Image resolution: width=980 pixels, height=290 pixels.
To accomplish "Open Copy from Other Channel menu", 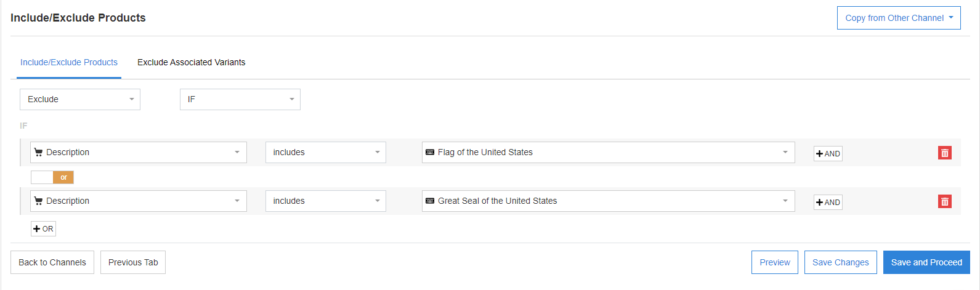I will (x=898, y=18).
